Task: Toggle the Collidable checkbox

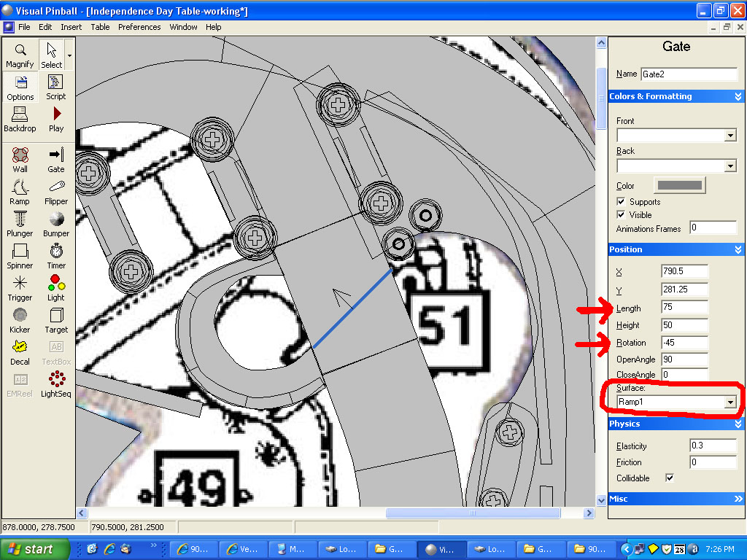Action: pos(670,478)
